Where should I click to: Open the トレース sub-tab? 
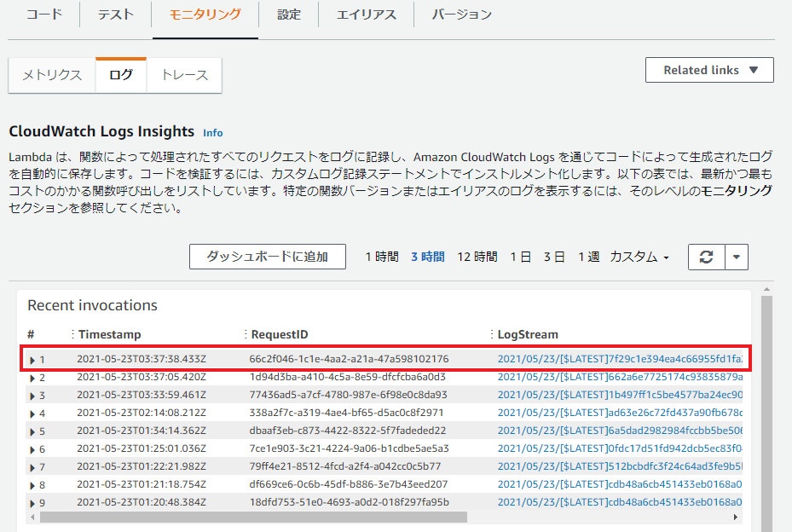click(184, 75)
